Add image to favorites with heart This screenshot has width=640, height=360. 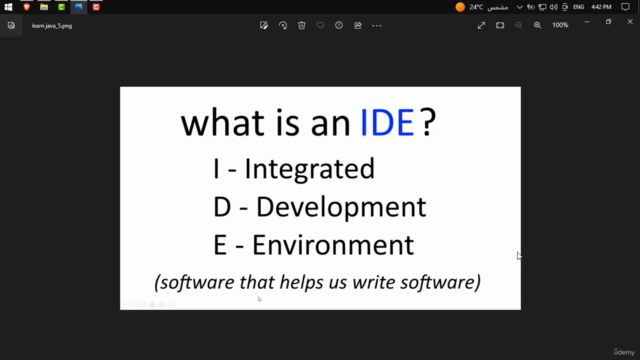coord(320,25)
